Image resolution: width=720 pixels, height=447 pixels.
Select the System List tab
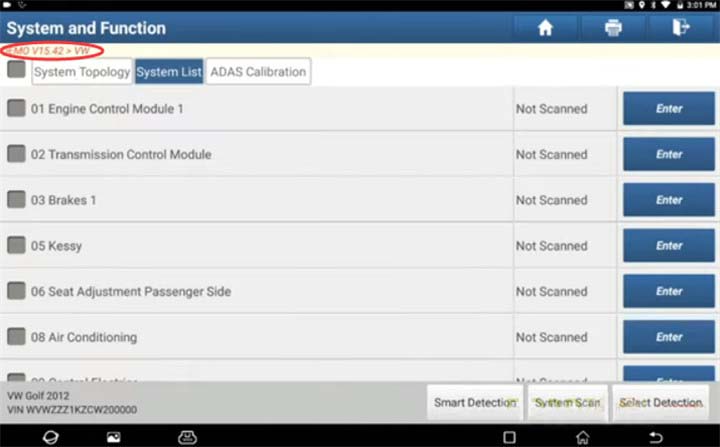[x=169, y=72]
